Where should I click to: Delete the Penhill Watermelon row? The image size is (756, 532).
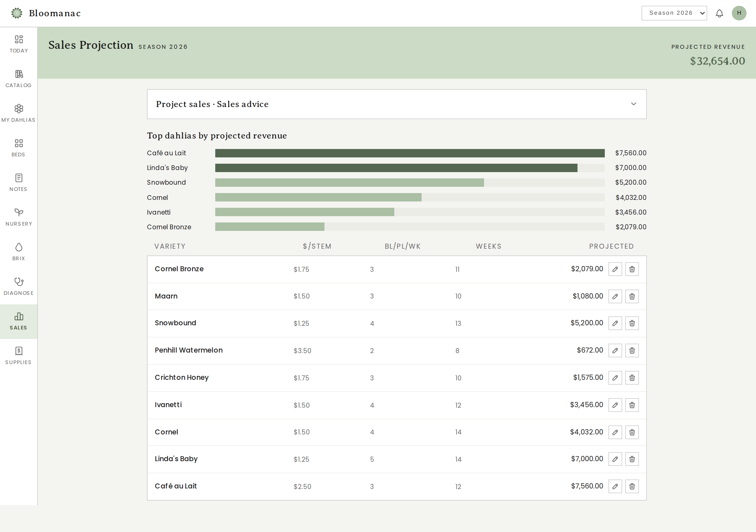[632, 350]
